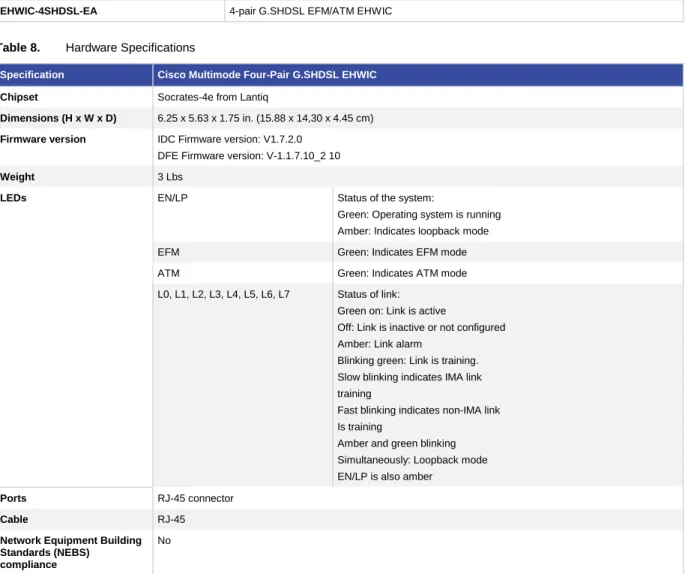Click 'Amber and green blinking' line

[x=396, y=443]
